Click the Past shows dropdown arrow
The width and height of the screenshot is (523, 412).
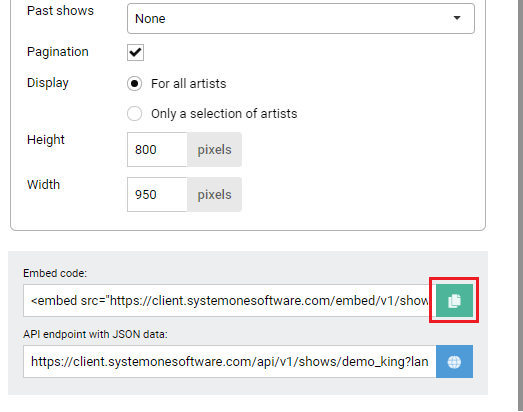tap(457, 18)
